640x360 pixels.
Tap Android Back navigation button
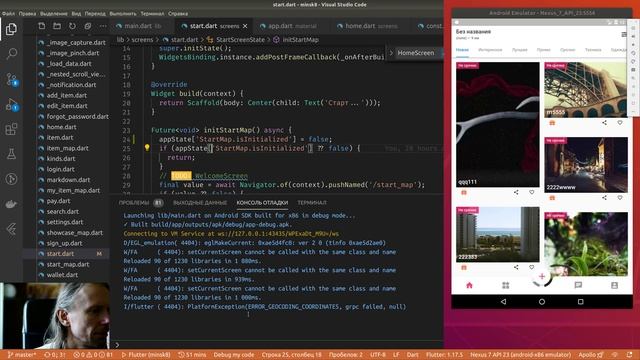pyautogui.click(x=504, y=302)
